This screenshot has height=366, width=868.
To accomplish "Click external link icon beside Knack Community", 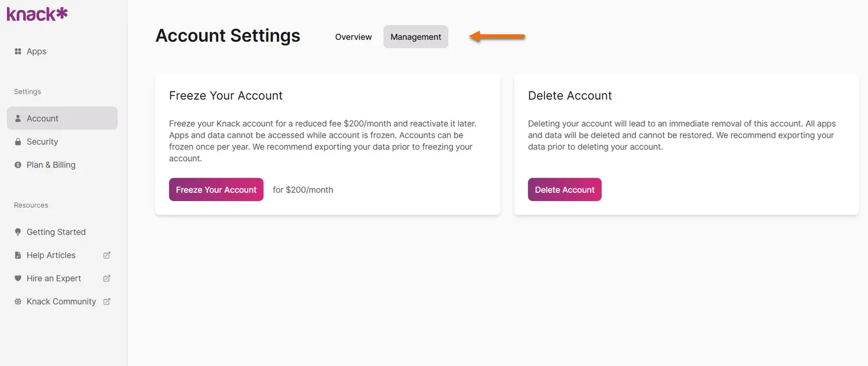I will click(x=106, y=302).
